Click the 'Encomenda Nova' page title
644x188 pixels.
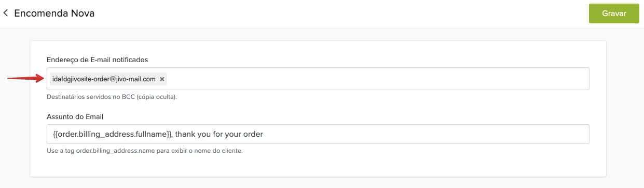pos(54,13)
